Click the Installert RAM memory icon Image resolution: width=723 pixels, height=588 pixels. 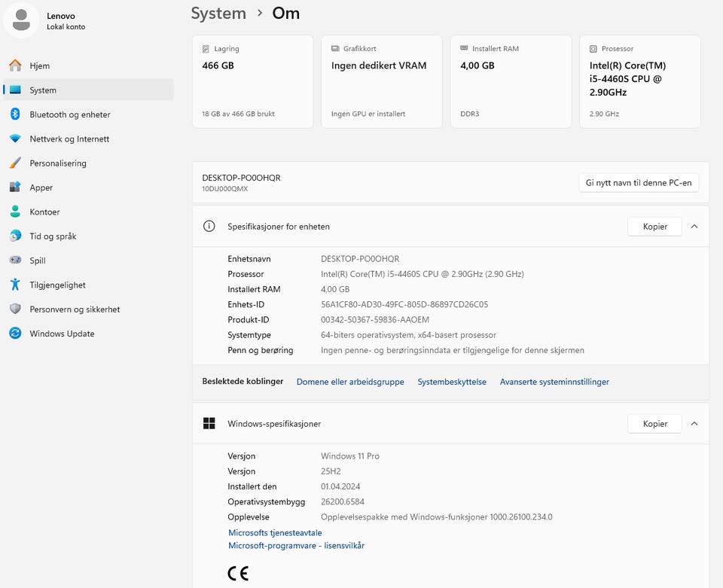click(464, 48)
